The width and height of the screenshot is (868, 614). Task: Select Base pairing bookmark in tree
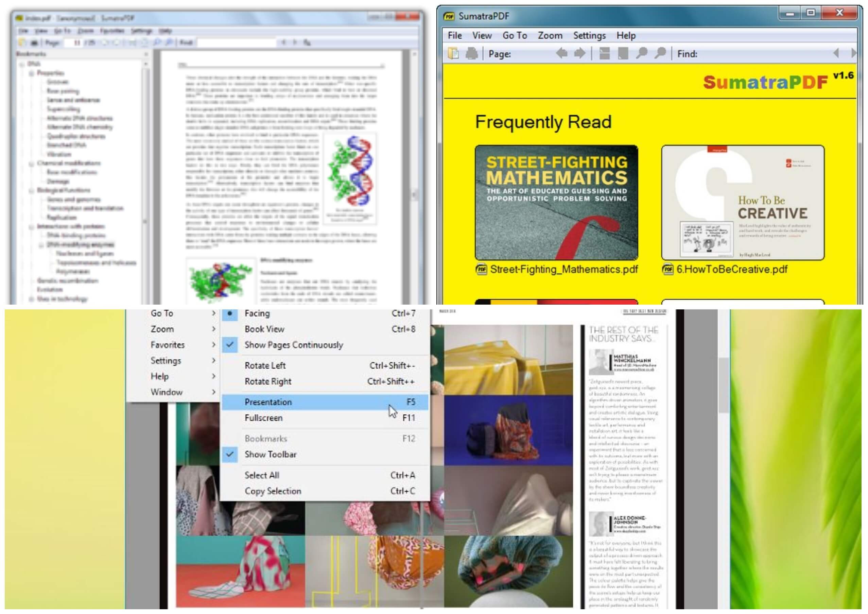[63, 91]
